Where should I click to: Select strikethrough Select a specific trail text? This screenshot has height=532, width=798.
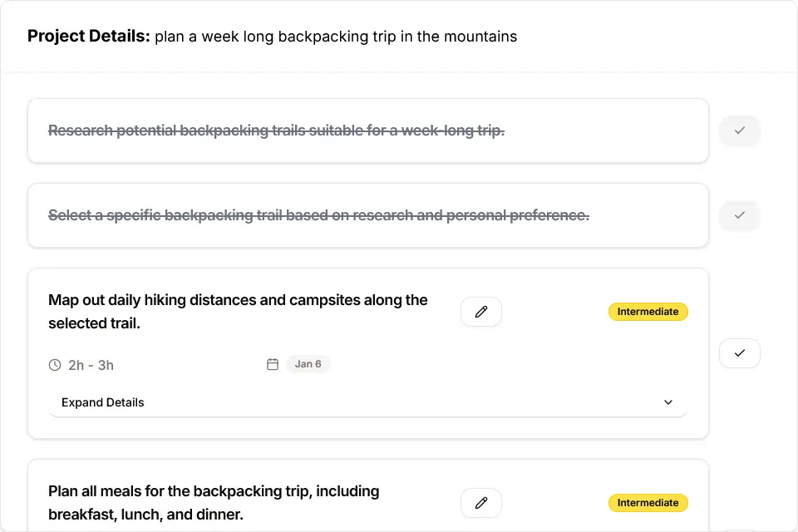point(318,215)
